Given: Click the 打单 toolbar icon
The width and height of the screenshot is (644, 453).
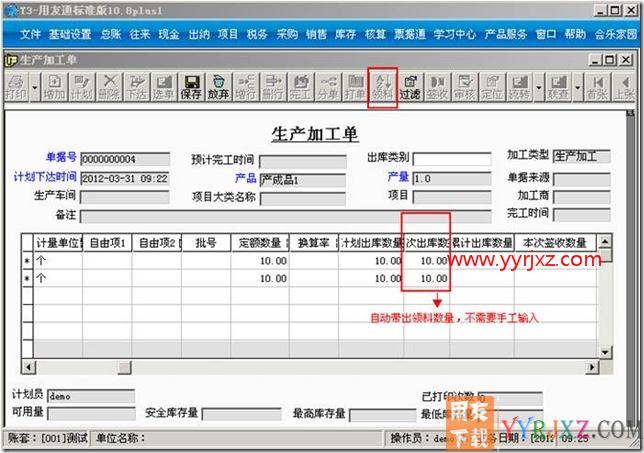Looking at the screenshot, I should click(355, 87).
